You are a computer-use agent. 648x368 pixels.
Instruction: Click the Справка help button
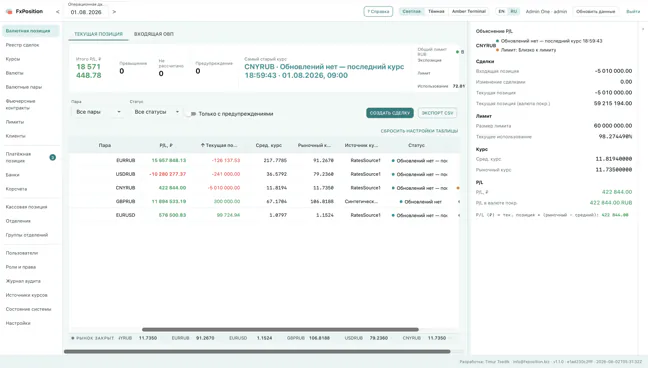point(378,12)
